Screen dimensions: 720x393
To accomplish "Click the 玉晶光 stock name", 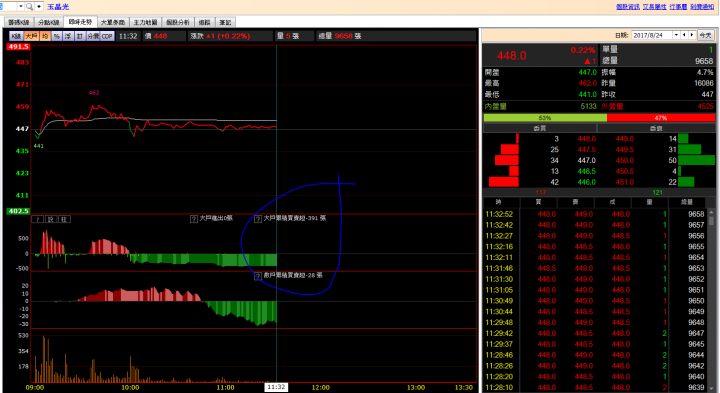I will 58,6.
